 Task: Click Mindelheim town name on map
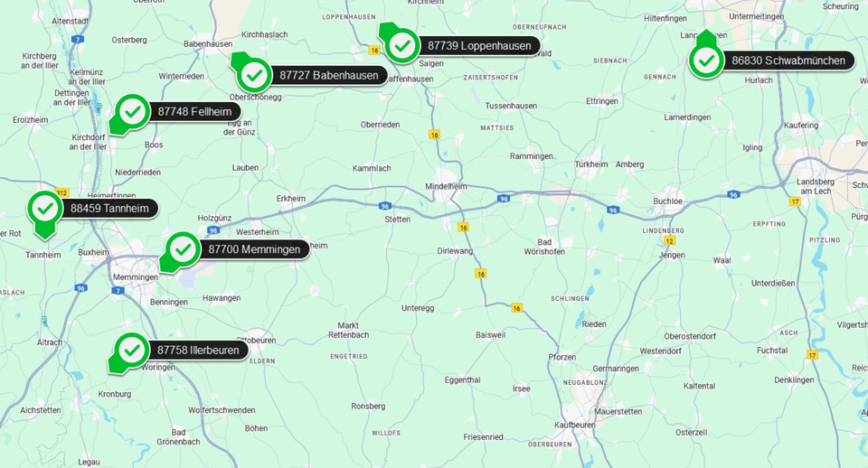coord(446,186)
